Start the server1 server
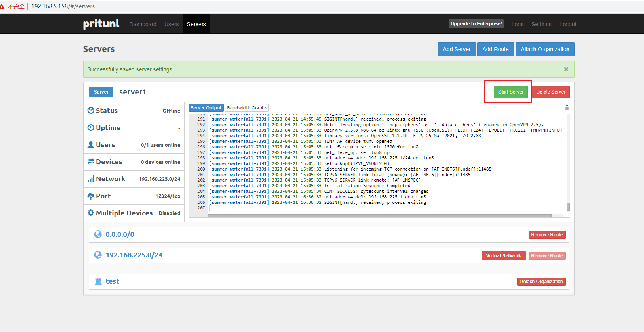Screen dimensions: 644x332 pos(511,92)
